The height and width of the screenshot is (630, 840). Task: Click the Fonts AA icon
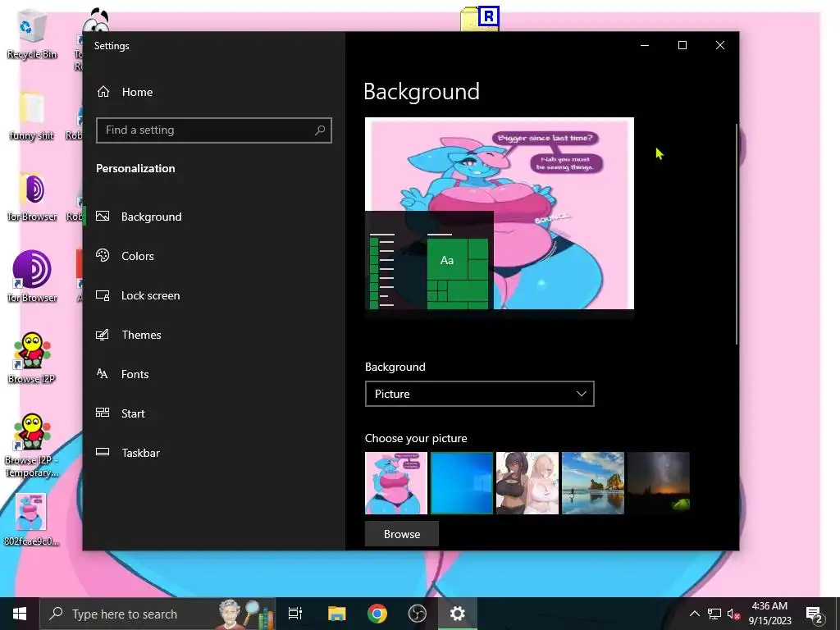(103, 373)
